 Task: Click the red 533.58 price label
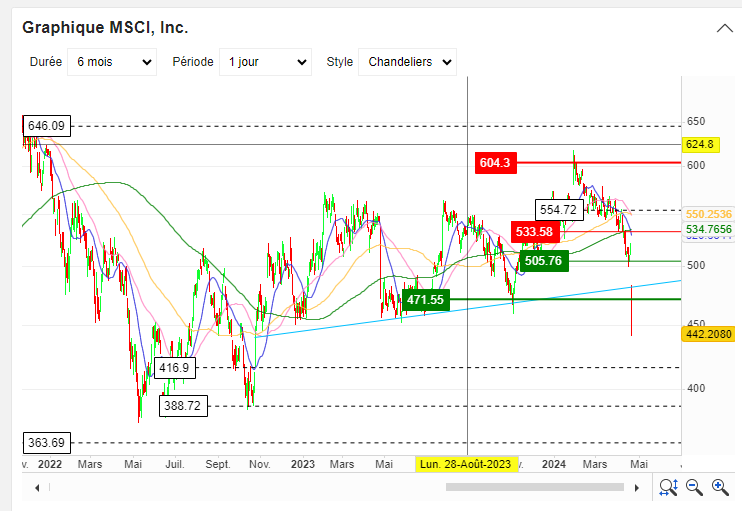pos(533,231)
